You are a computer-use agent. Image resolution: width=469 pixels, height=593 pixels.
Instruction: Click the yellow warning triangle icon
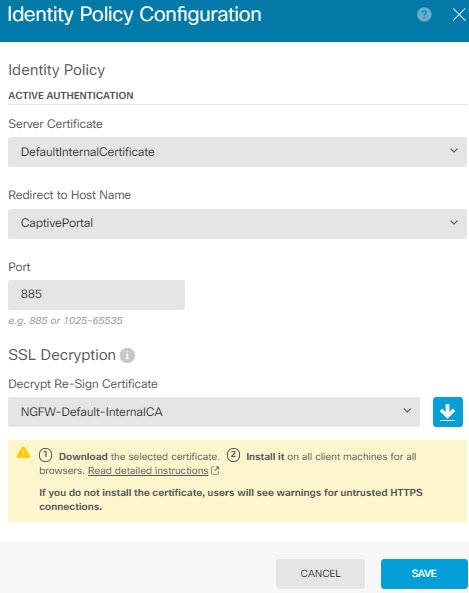pos(23,452)
